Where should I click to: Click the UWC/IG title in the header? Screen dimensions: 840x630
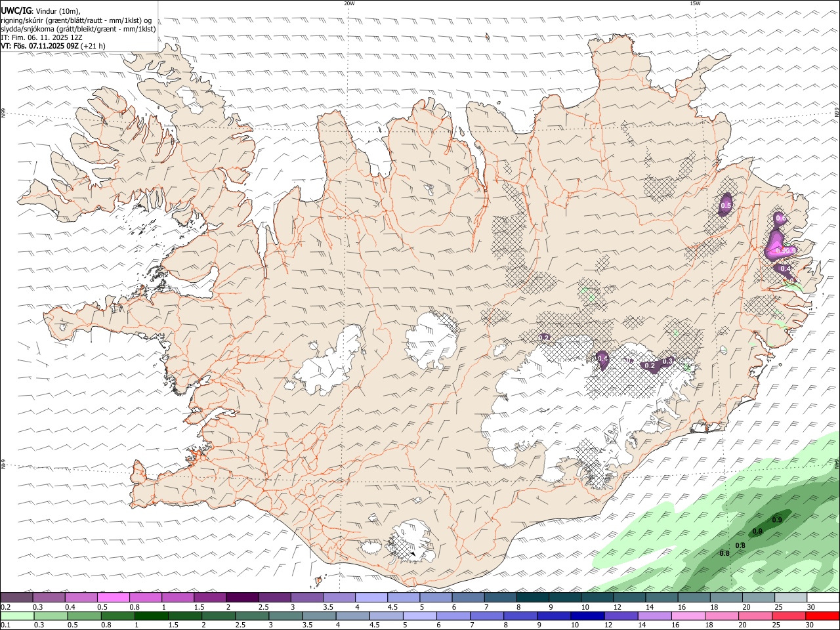pyautogui.click(x=15, y=10)
